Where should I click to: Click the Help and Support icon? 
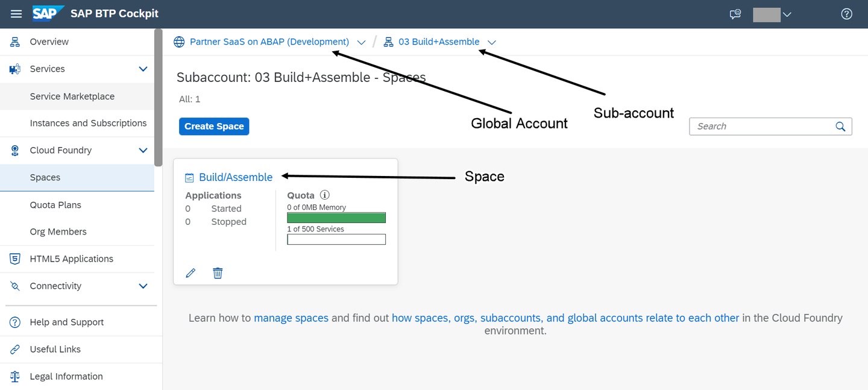pos(15,322)
